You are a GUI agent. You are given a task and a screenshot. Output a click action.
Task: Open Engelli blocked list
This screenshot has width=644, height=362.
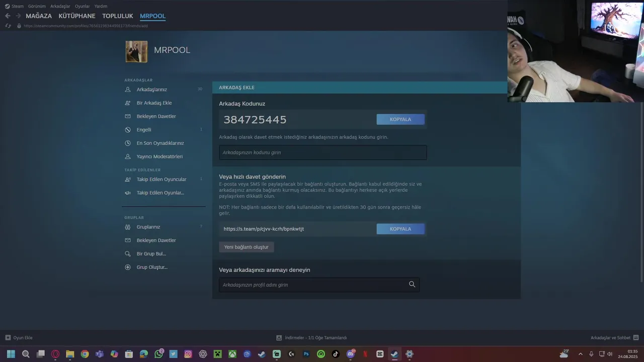144,130
